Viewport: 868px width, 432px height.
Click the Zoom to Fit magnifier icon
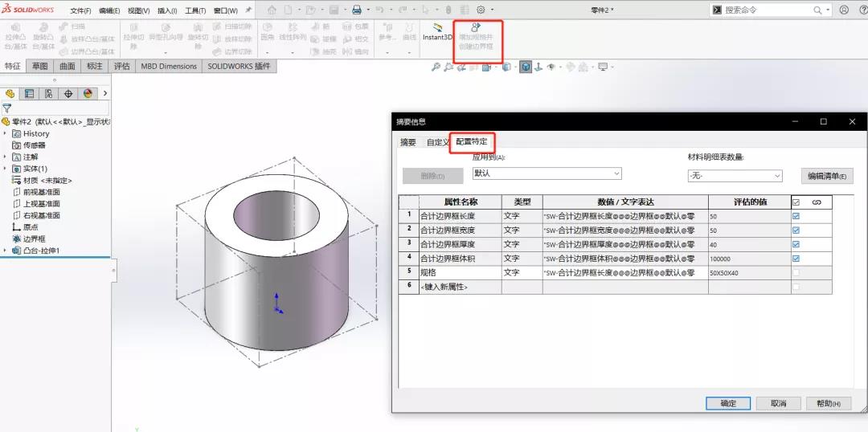tap(436, 67)
